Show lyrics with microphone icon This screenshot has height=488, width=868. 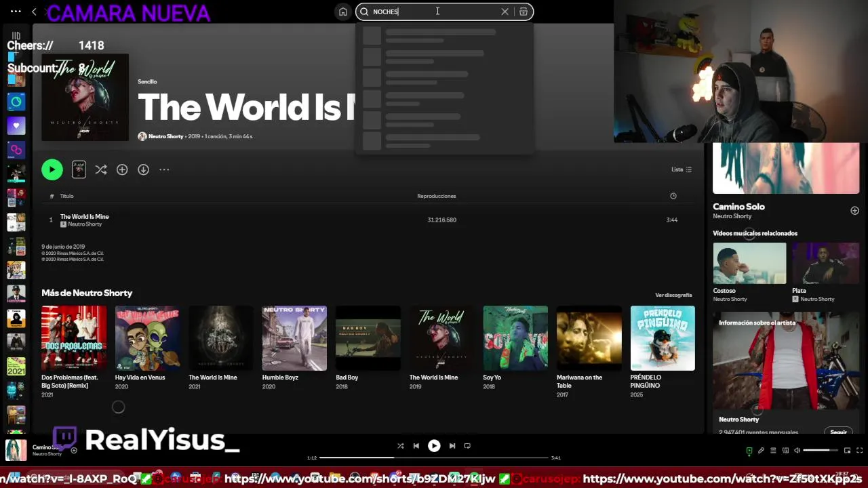point(761,451)
